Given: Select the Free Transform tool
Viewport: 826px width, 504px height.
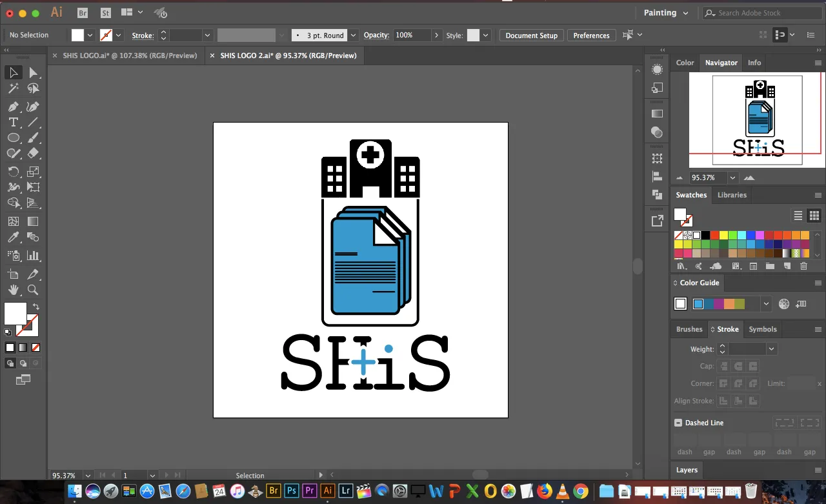Looking at the screenshot, I should 33,187.
